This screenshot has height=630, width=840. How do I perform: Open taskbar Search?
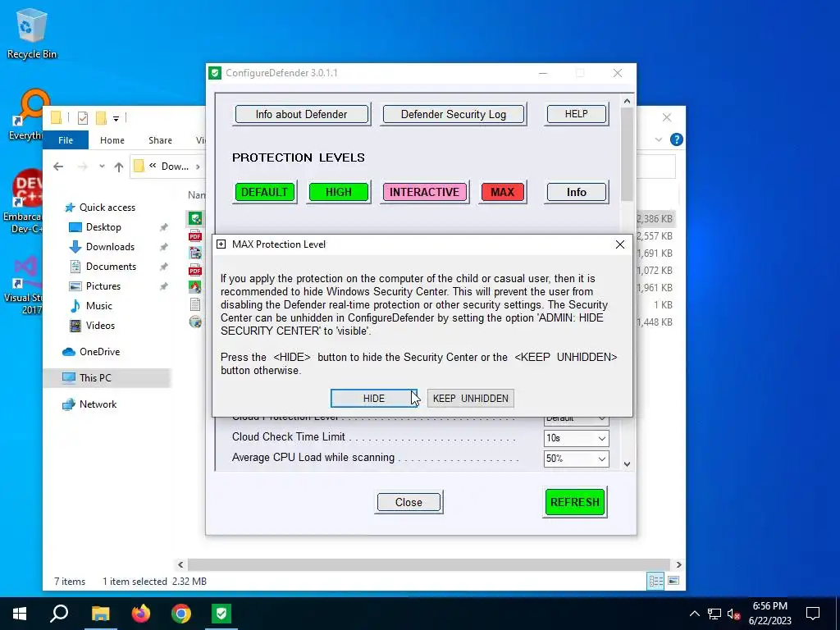pyautogui.click(x=59, y=614)
